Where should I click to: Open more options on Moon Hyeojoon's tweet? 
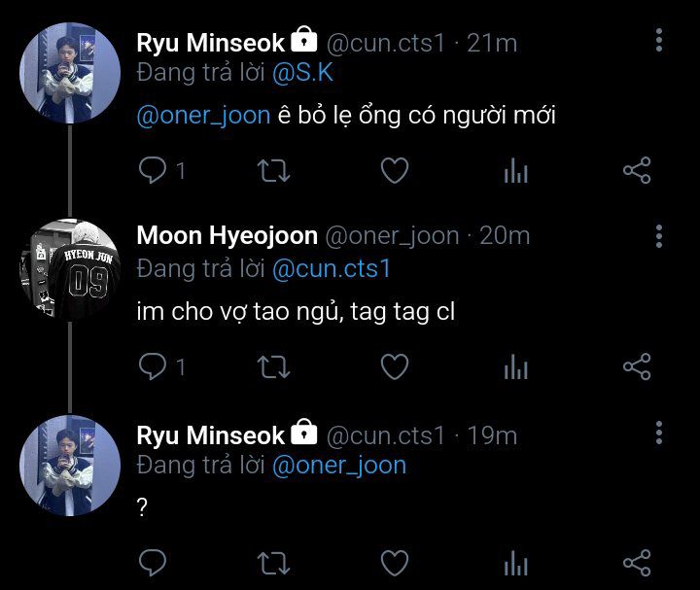click(659, 236)
